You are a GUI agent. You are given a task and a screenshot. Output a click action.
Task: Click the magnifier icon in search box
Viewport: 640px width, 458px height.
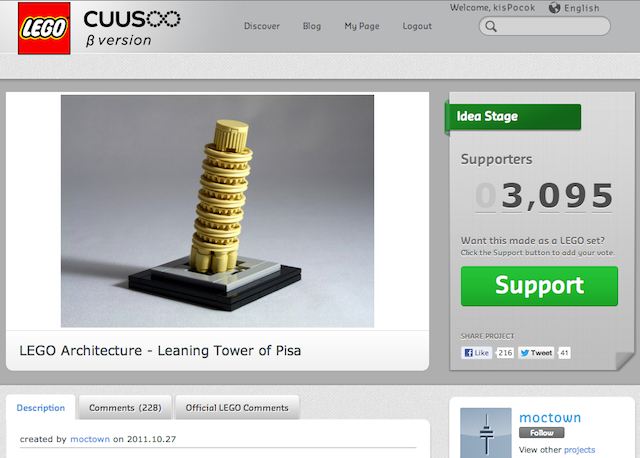tap(491, 27)
